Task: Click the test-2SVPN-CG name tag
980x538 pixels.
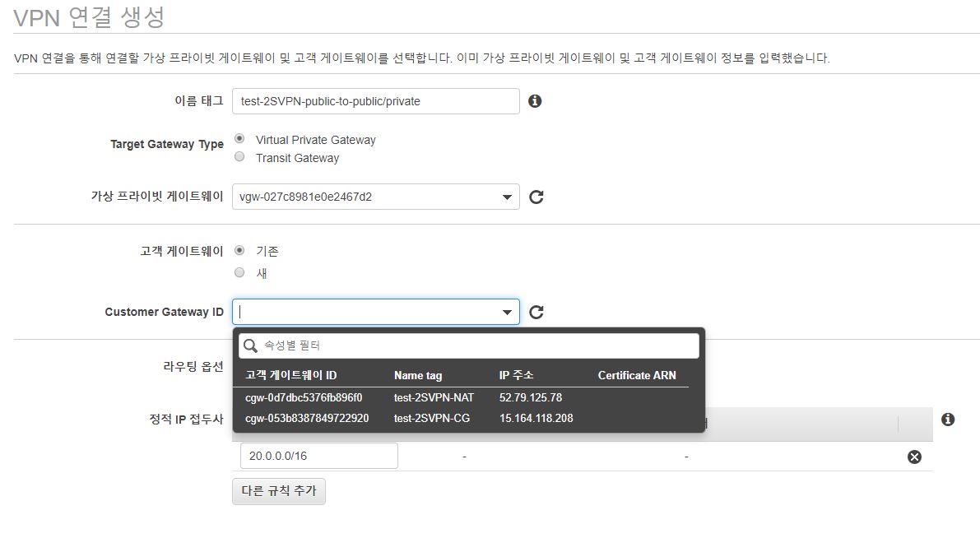Action: click(432, 418)
